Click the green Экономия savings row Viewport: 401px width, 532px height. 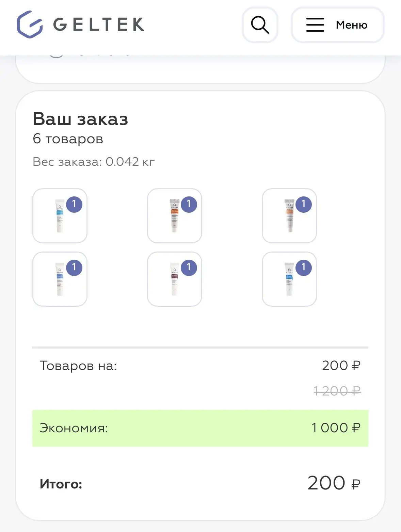200,428
